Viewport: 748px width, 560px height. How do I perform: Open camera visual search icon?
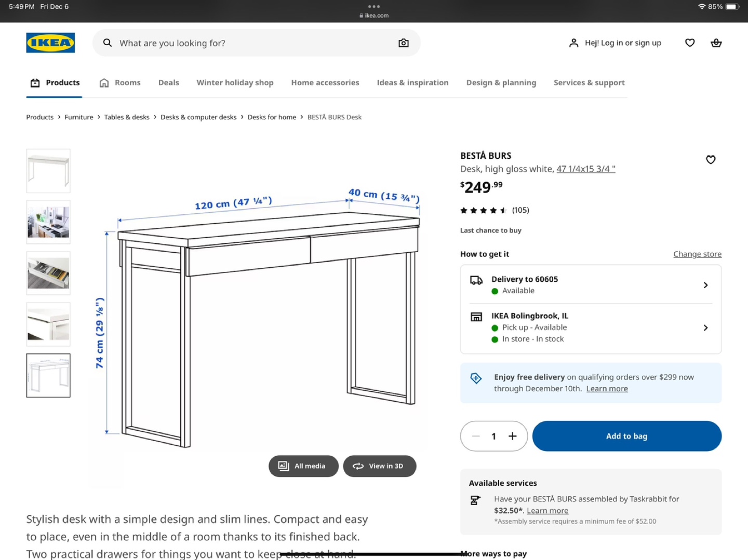[404, 43]
